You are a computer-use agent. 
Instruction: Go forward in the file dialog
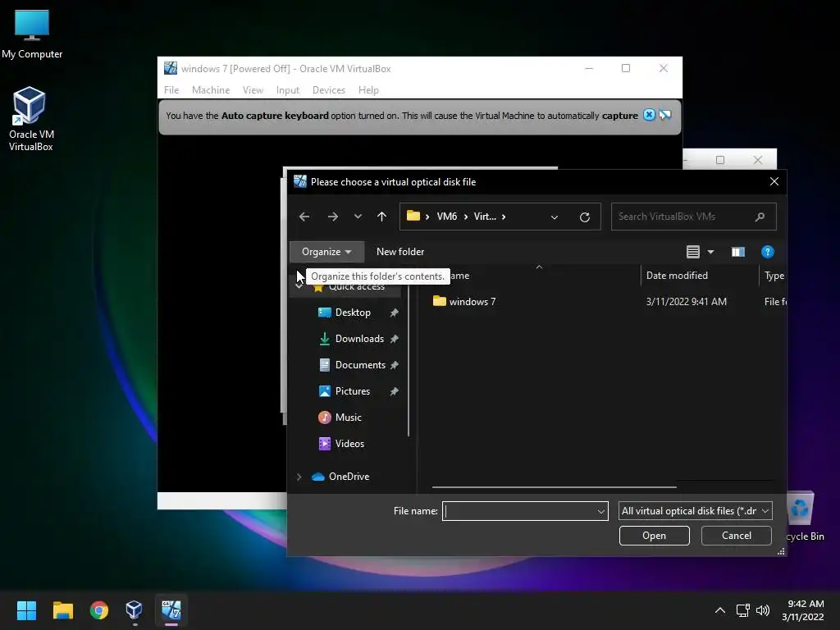coord(333,217)
